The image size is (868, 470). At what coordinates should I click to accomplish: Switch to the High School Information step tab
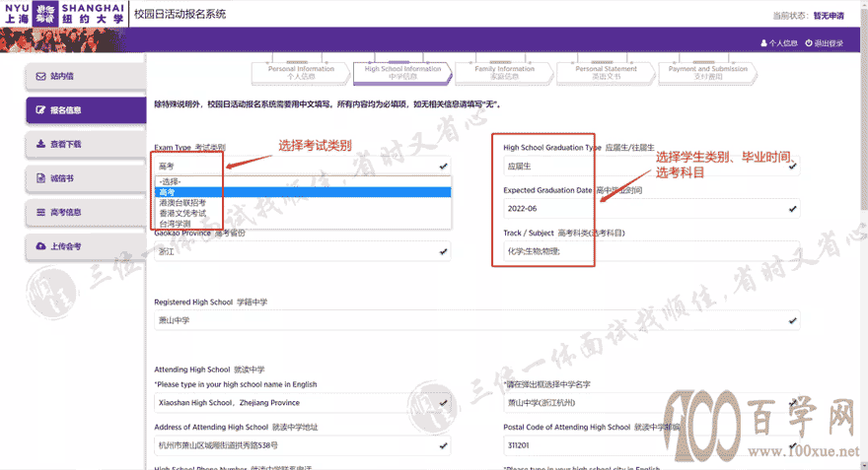[402, 73]
